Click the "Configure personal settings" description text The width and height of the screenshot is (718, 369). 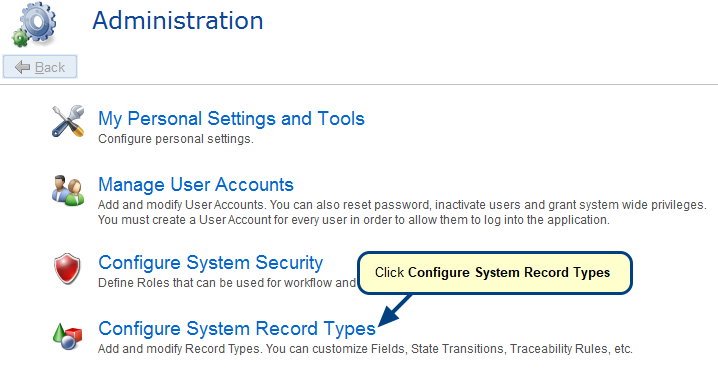click(x=176, y=139)
